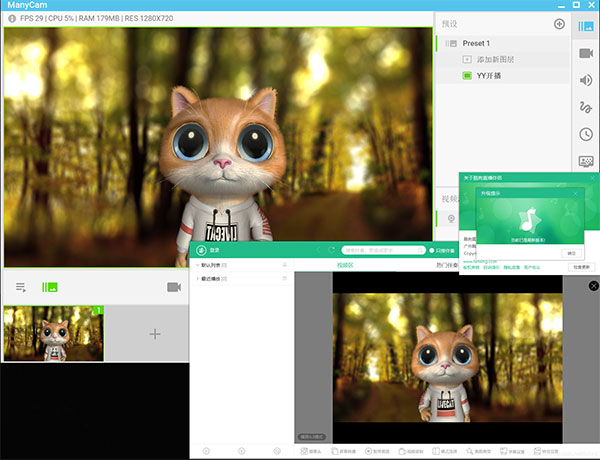Click the 检查更新 button in About dialog
The height and width of the screenshot is (460, 600).
coord(582,267)
